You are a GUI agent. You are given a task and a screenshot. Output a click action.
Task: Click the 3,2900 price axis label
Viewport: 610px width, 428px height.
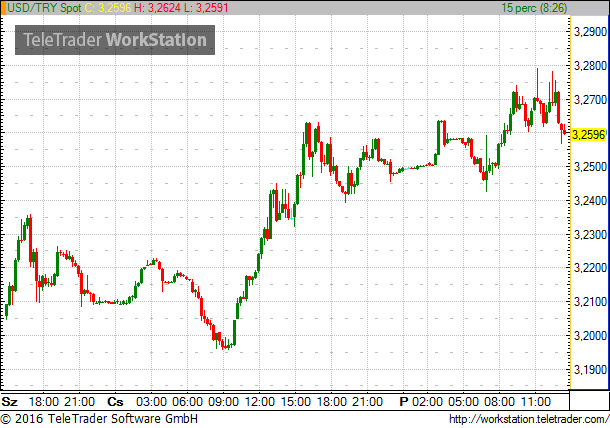tap(590, 32)
